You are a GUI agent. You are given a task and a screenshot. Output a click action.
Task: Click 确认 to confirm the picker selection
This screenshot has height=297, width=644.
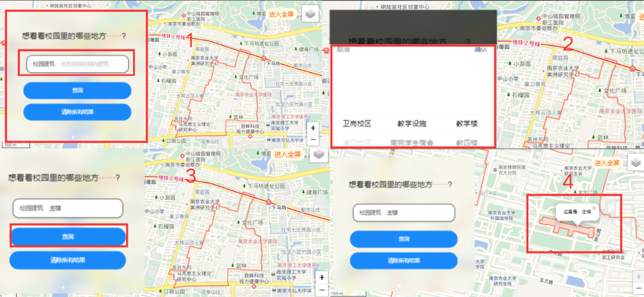coord(480,50)
